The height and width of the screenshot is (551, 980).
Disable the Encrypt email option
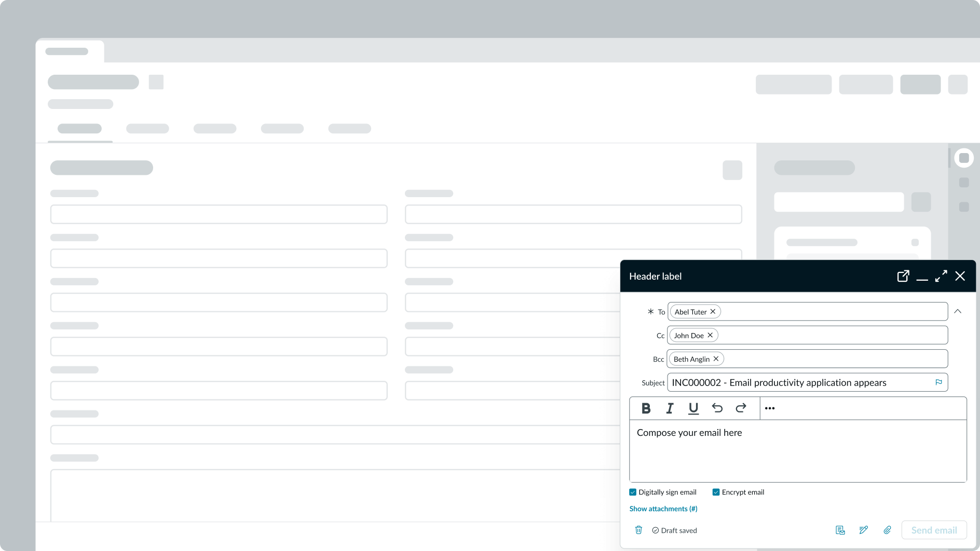(x=716, y=491)
